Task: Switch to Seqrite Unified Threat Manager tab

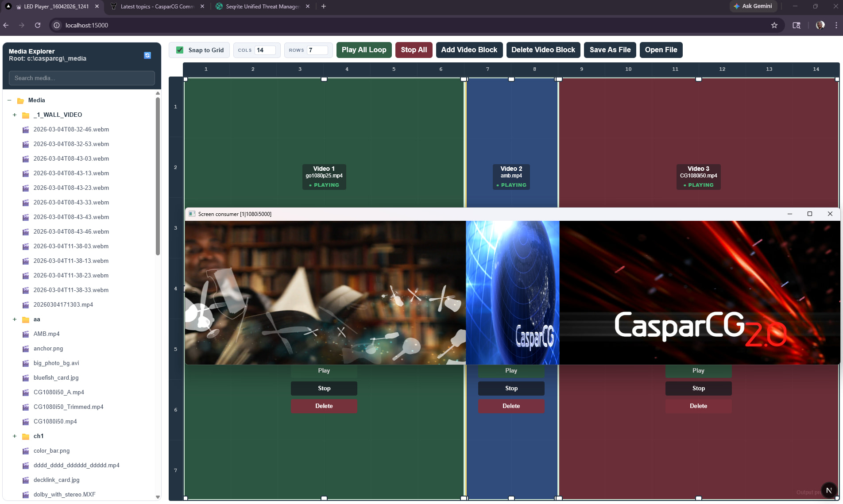Action: coord(262,7)
